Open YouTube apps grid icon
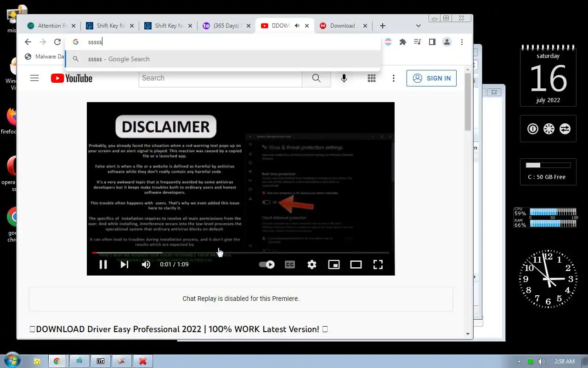588x368 pixels. pyautogui.click(x=372, y=78)
